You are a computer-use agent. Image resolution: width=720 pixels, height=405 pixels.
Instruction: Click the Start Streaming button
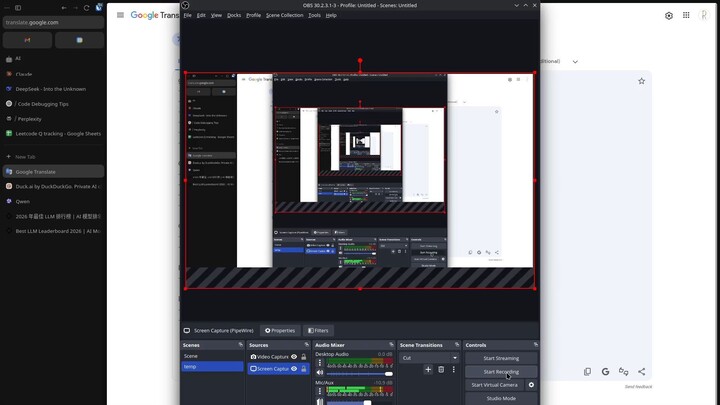(501, 358)
